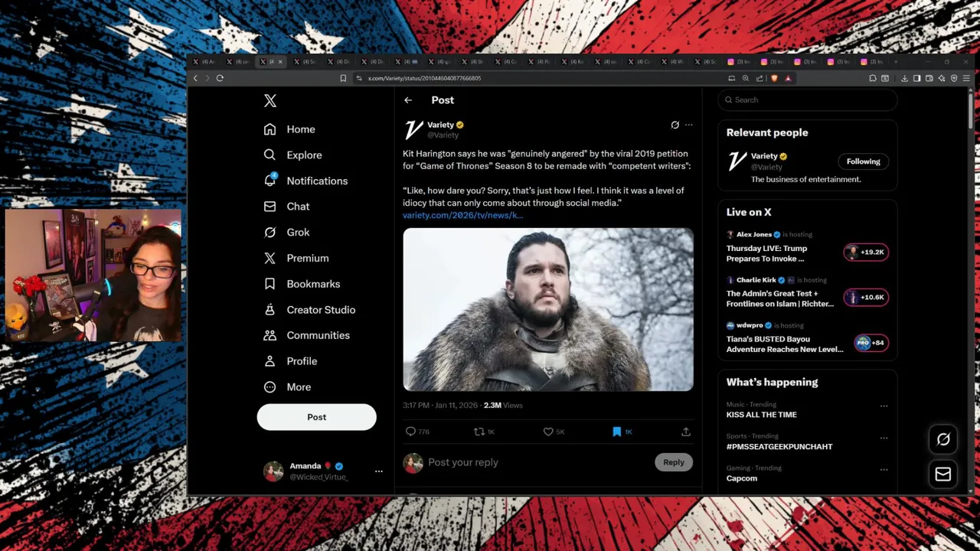The width and height of the screenshot is (980, 551).
Task: Open the browser downloads icon
Action: [904, 78]
